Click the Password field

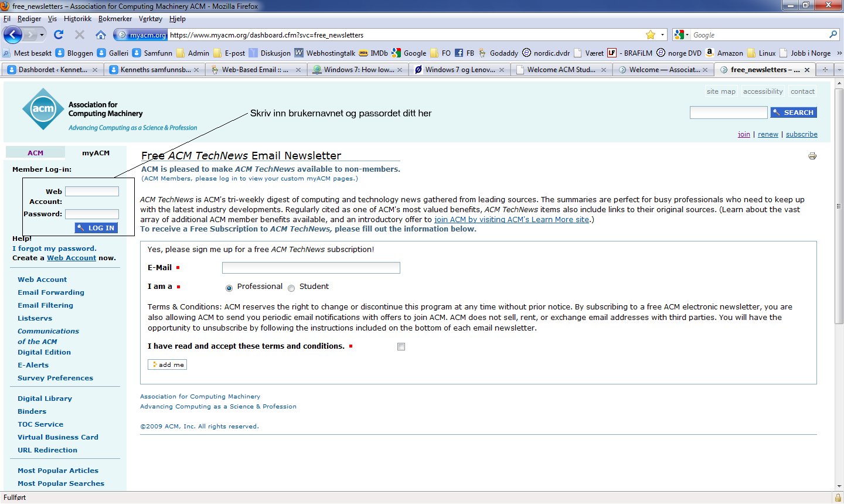point(92,214)
